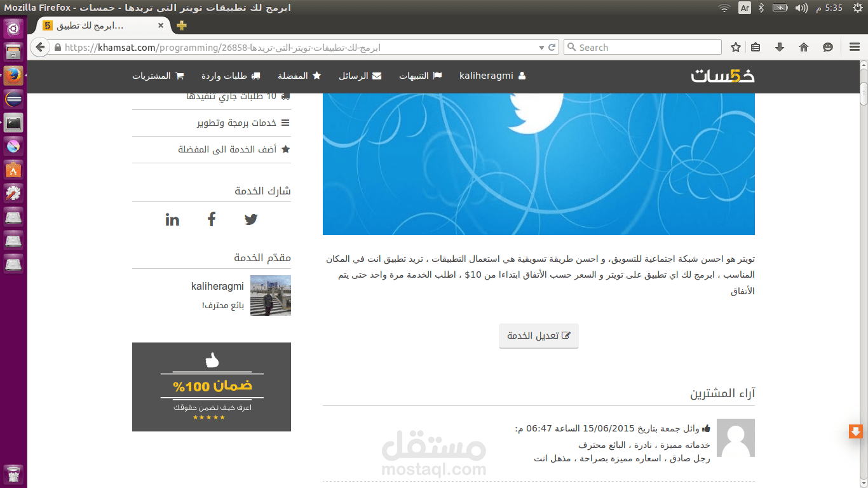The height and width of the screenshot is (488, 868).
Task: Open the Ar keyboard layout indicator
Action: tap(745, 8)
